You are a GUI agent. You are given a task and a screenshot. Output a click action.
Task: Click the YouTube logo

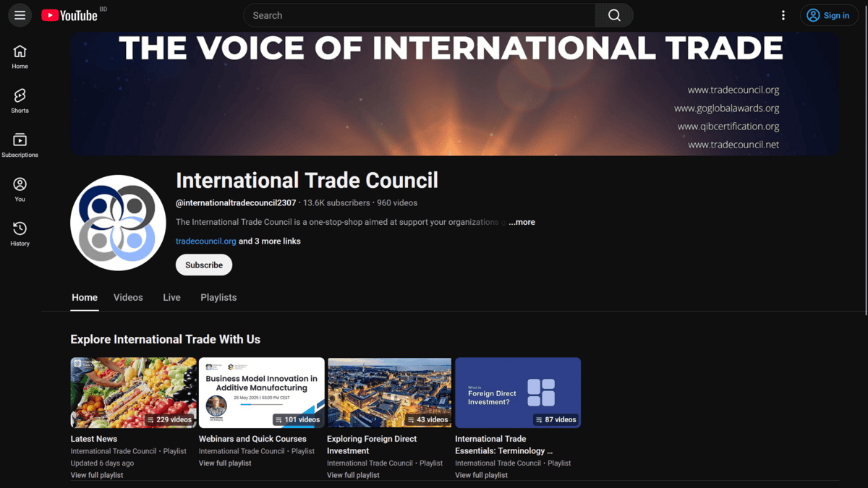[x=69, y=15]
